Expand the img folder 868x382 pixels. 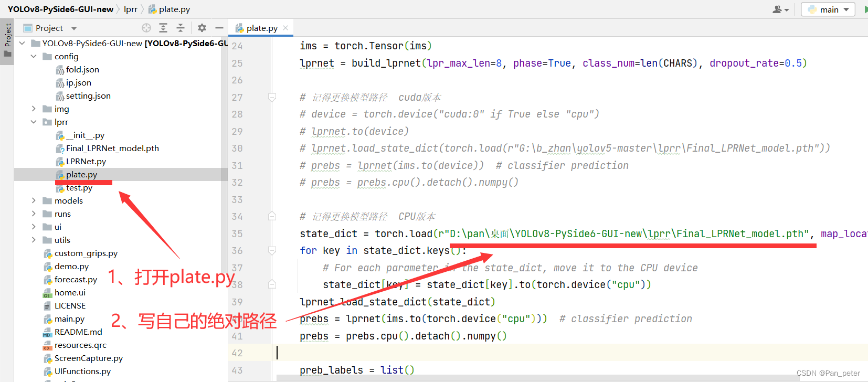(x=34, y=109)
